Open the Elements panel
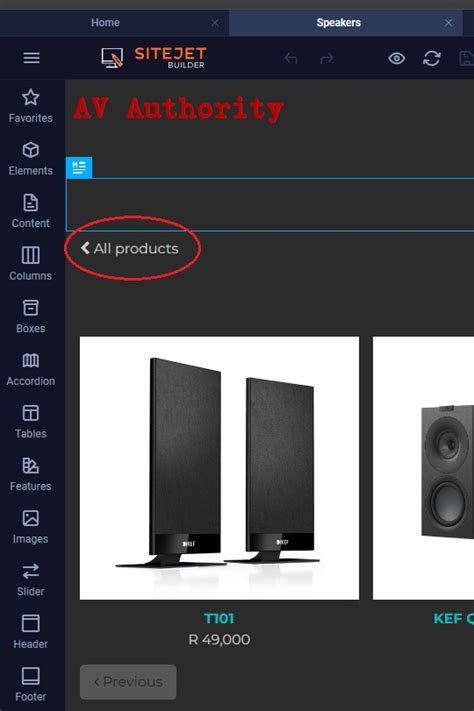 [30, 159]
